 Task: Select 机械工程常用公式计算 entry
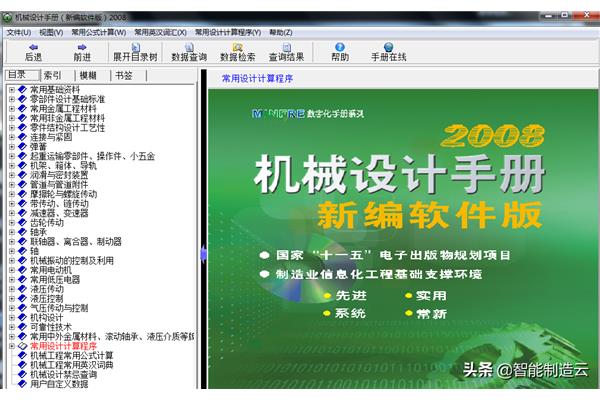click(x=72, y=356)
